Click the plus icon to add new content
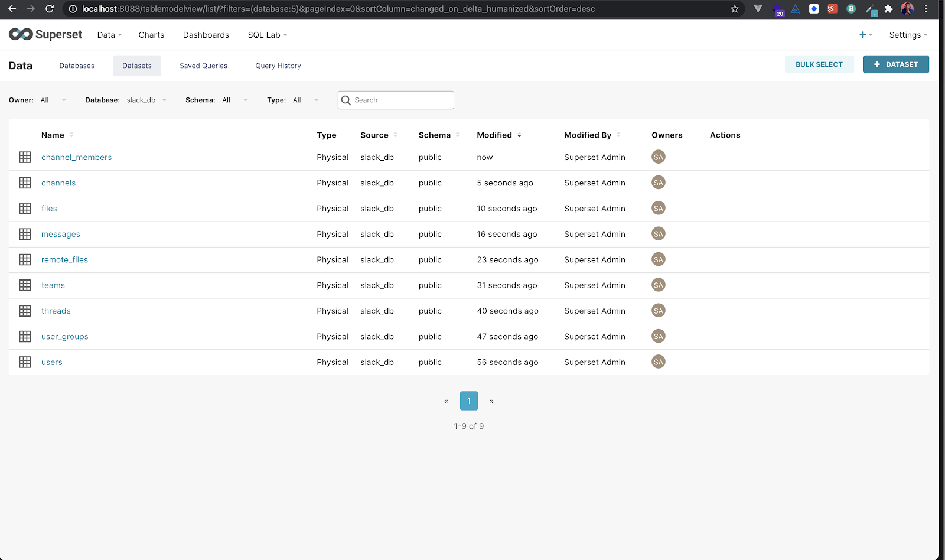The image size is (945, 560). pyautogui.click(x=862, y=34)
